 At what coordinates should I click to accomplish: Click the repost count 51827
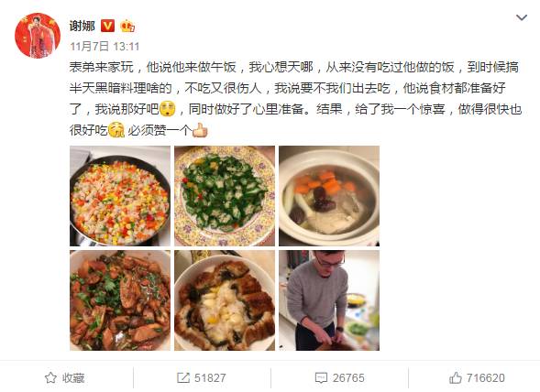(x=210, y=378)
